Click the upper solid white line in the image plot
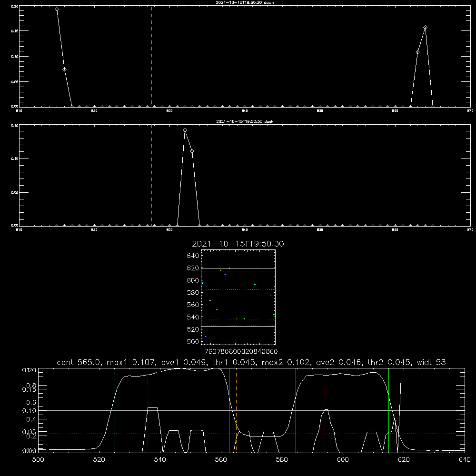The height and width of the screenshot is (476, 476). [238, 268]
